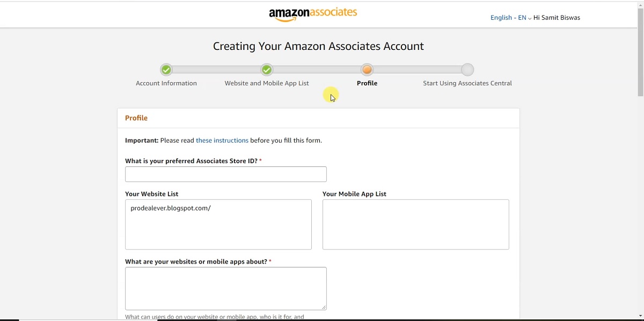Click the preferred Associates Store ID input field
The width and height of the screenshot is (644, 321).
[225, 174]
